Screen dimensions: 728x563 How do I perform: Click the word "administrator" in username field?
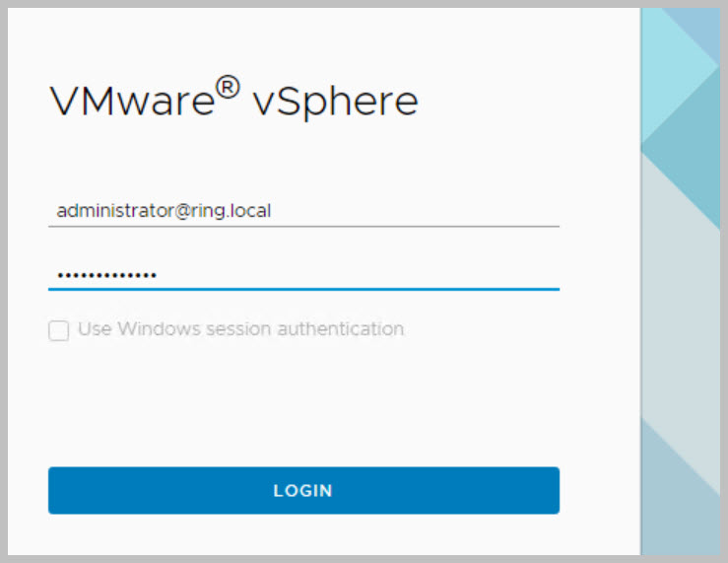point(114,211)
